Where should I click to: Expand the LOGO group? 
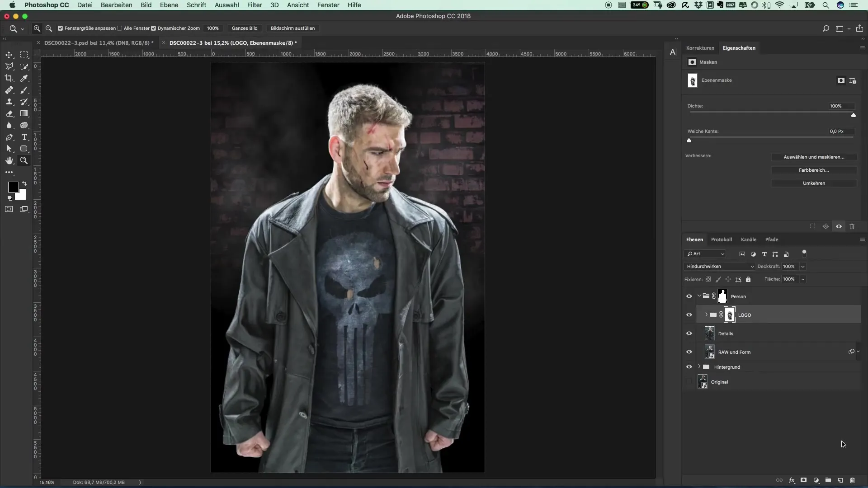[706, 315]
